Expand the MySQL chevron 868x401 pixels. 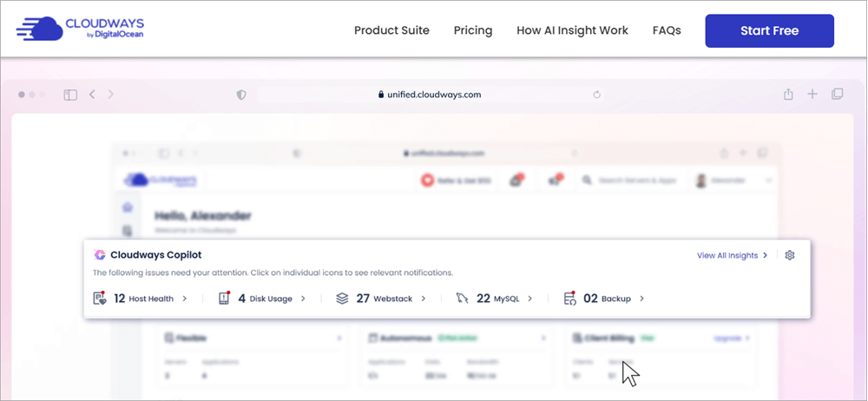529,299
